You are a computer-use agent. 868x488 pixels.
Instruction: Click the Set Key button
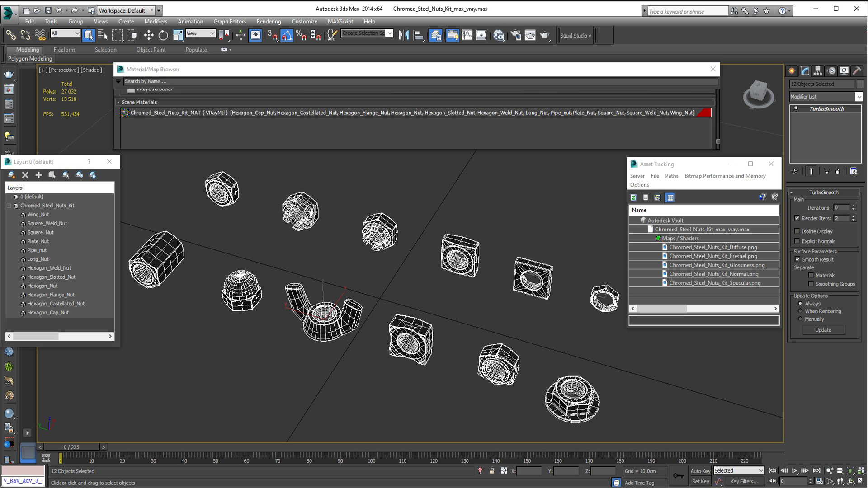click(x=700, y=482)
